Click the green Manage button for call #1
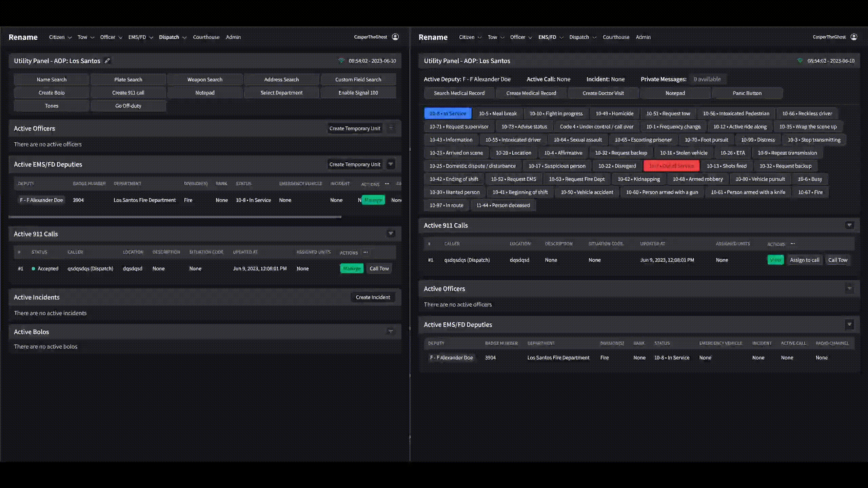 352,268
